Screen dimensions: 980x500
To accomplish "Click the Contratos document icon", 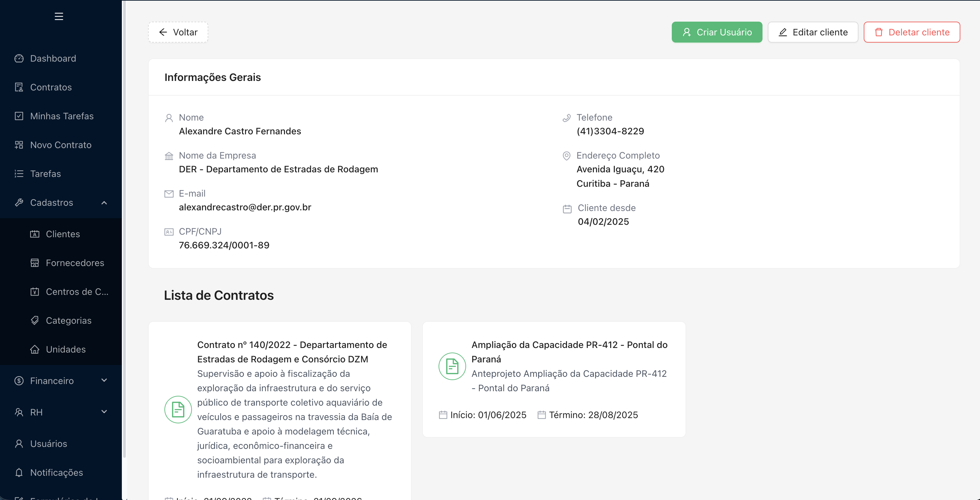I will pyautogui.click(x=19, y=87).
